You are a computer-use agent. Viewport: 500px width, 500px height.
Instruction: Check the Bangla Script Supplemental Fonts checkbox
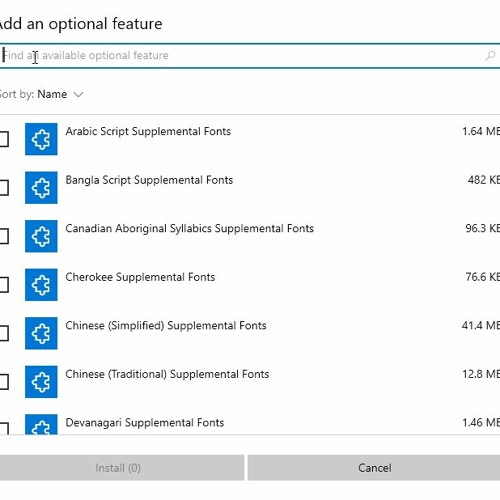[3, 188]
